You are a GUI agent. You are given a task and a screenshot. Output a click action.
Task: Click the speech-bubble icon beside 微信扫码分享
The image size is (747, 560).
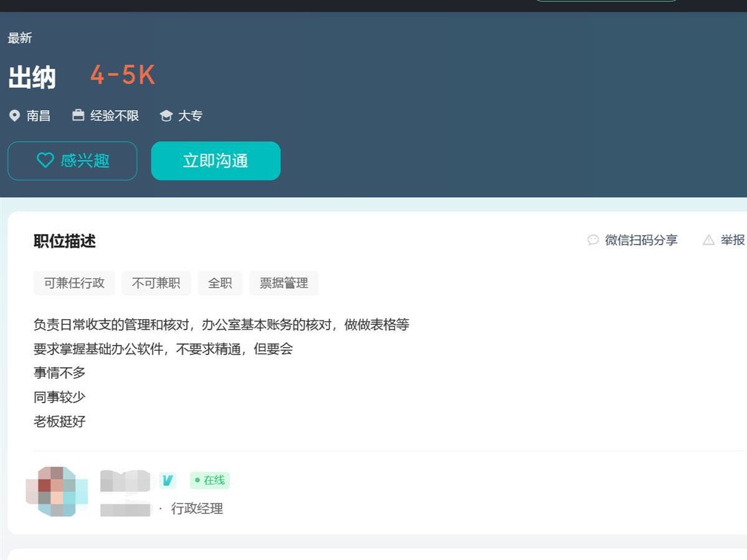coord(592,240)
